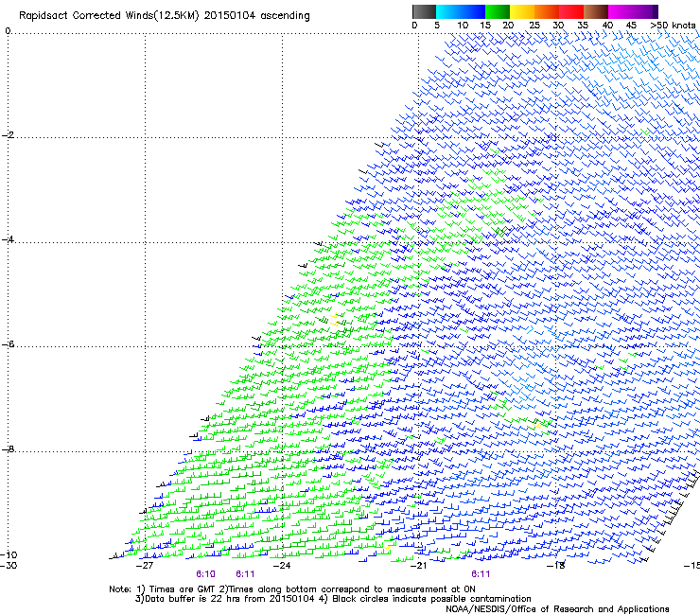700x615 pixels.
Task: Click the '-21' longitude axis label
Action: pyautogui.click(x=419, y=566)
